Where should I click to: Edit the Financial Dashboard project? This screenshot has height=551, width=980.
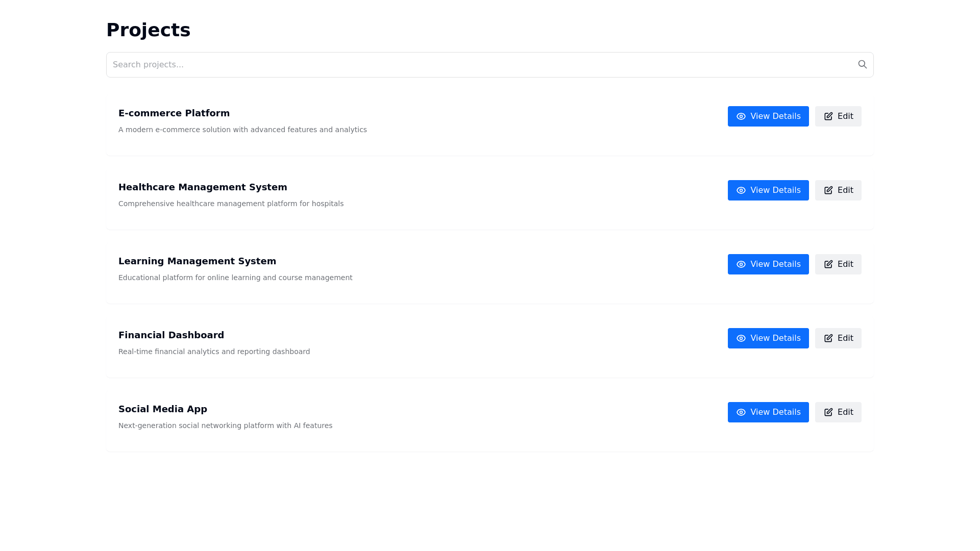838,338
